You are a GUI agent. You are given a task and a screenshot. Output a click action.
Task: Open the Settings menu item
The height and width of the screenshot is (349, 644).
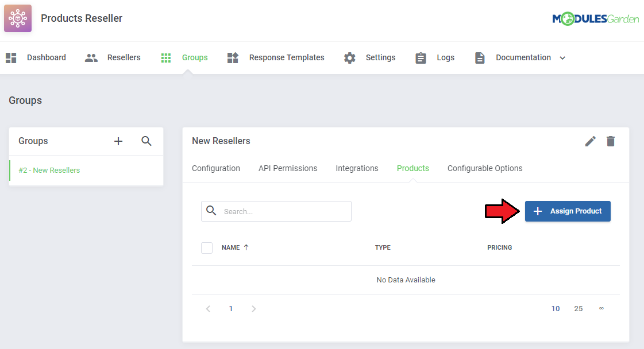pyautogui.click(x=380, y=58)
